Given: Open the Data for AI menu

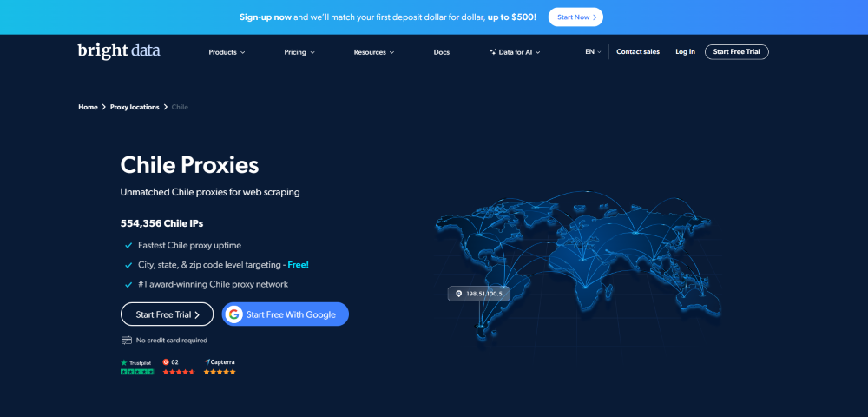Looking at the screenshot, I should tap(515, 52).
